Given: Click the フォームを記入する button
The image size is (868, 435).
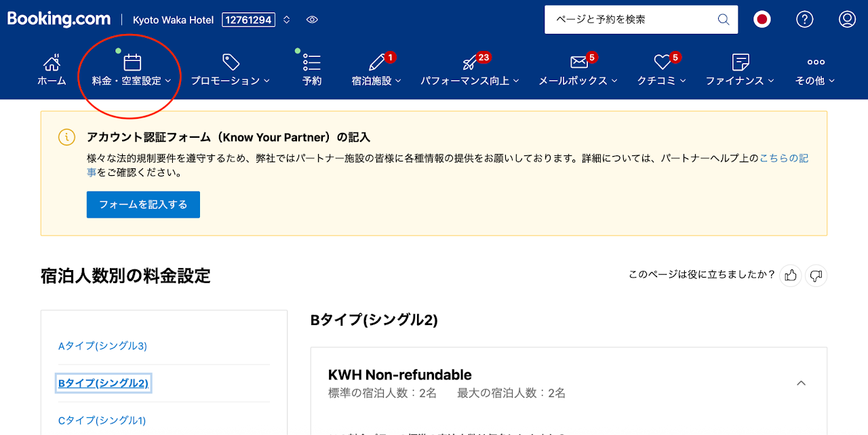Looking at the screenshot, I should [143, 204].
